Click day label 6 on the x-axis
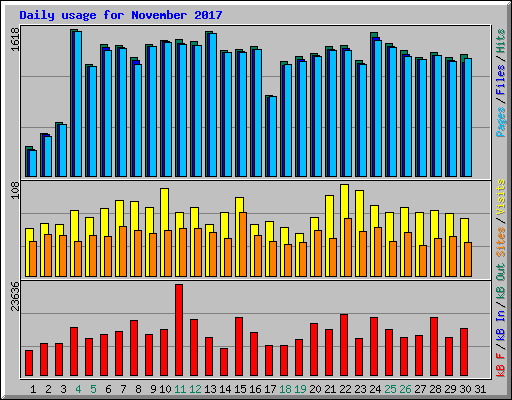Image resolution: width=512 pixels, height=400 pixels. pyautogui.click(x=108, y=389)
